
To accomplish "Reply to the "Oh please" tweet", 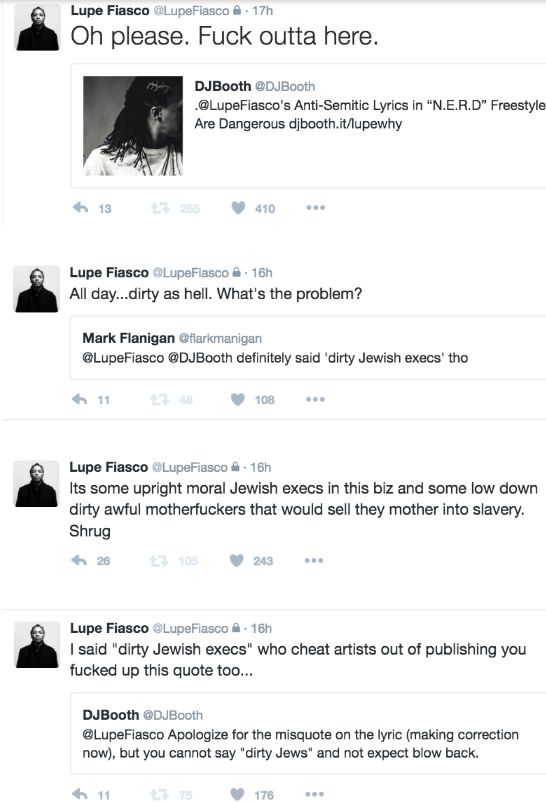I will click(80, 208).
